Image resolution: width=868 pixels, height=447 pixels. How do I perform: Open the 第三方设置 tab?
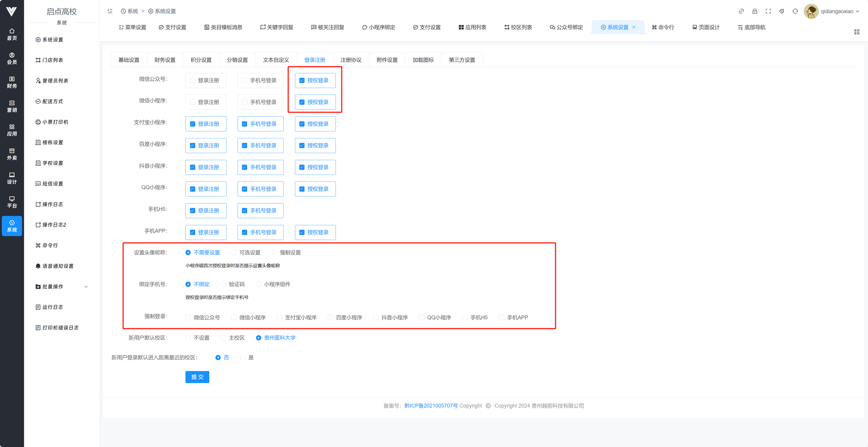point(462,60)
